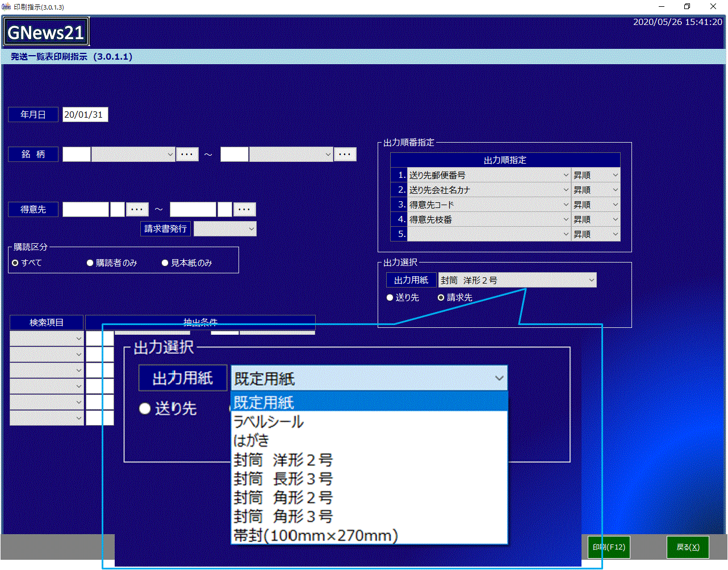728x570 pixels.
Task: Open lookup for the second 銘柄 field
Action: click(345, 154)
